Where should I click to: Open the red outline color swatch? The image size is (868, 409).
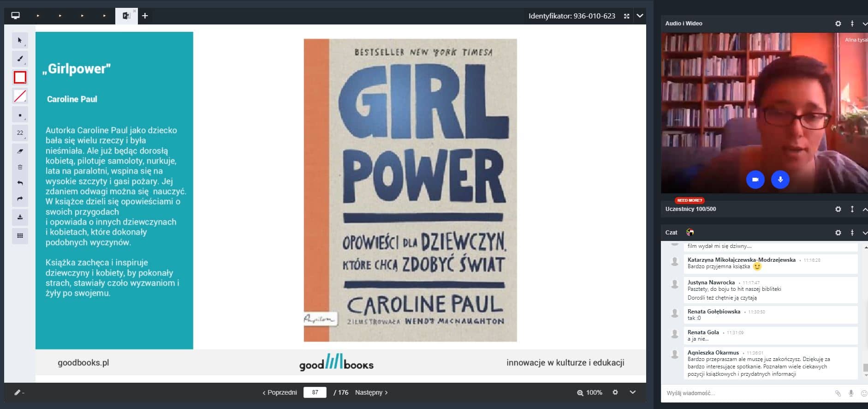click(20, 77)
